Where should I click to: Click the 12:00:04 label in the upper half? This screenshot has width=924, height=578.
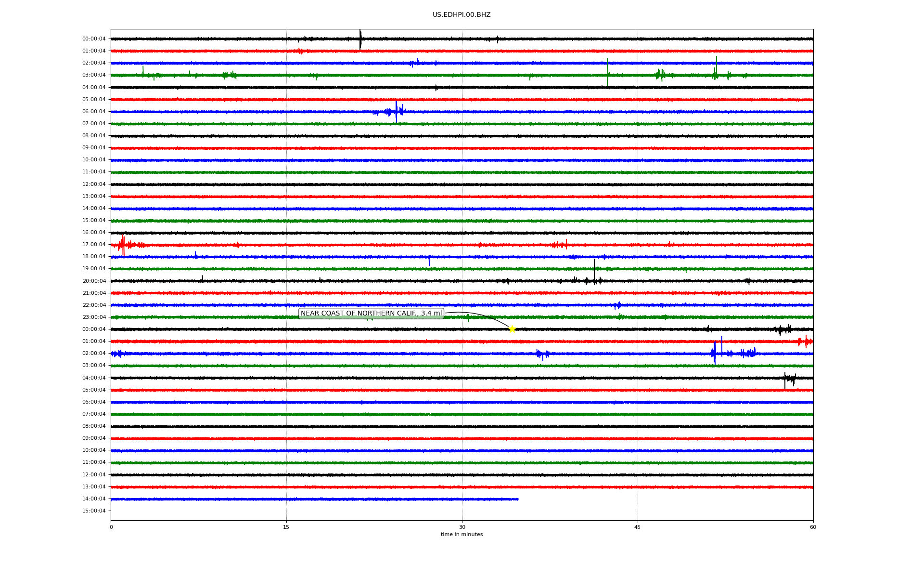click(x=94, y=184)
